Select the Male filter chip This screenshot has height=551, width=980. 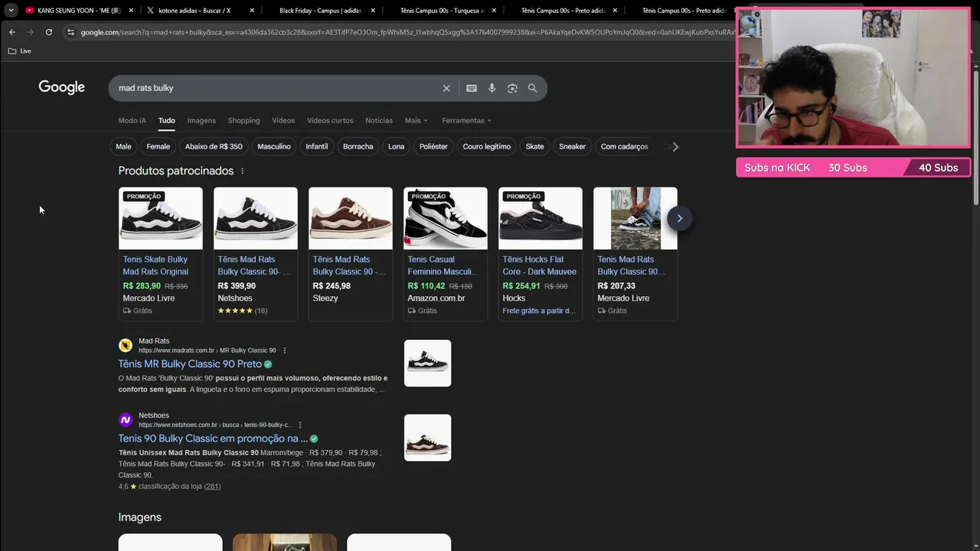pyautogui.click(x=123, y=146)
